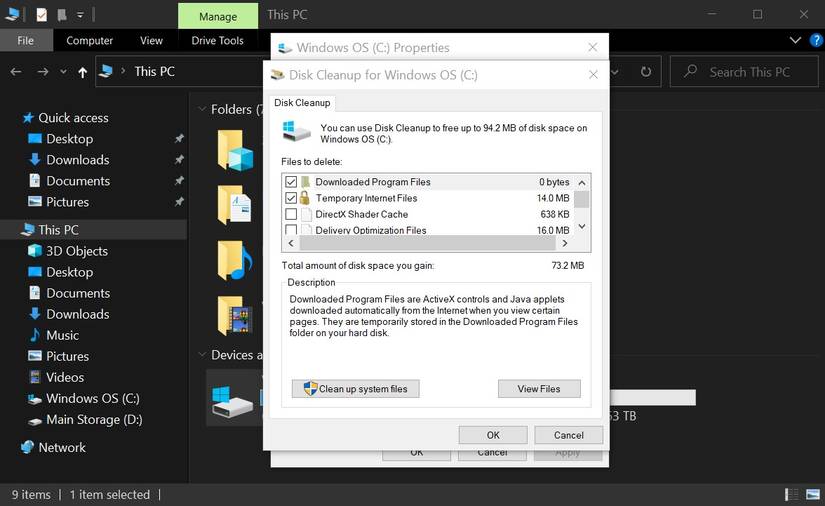Close the Windows OS (C:) Properties window
The image size is (825, 506).
tap(592, 47)
